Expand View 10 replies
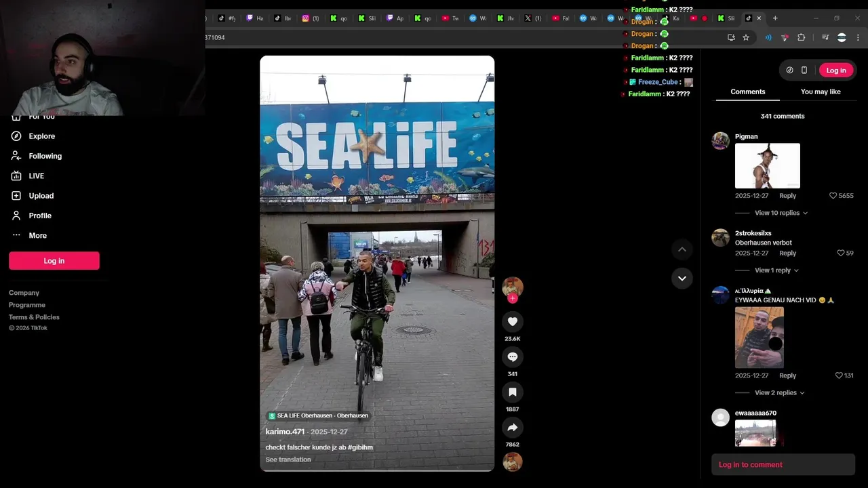This screenshot has height=488, width=868. (x=781, y=213)
